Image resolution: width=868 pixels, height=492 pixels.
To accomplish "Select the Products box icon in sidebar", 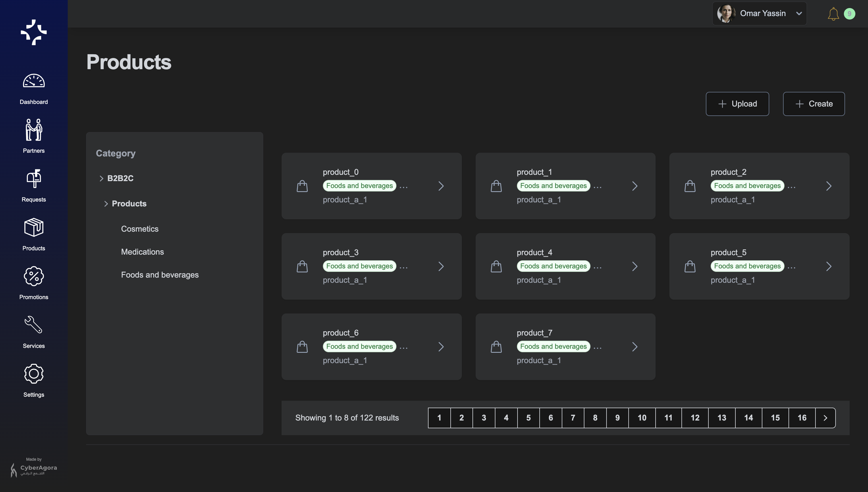I will 34,227.
